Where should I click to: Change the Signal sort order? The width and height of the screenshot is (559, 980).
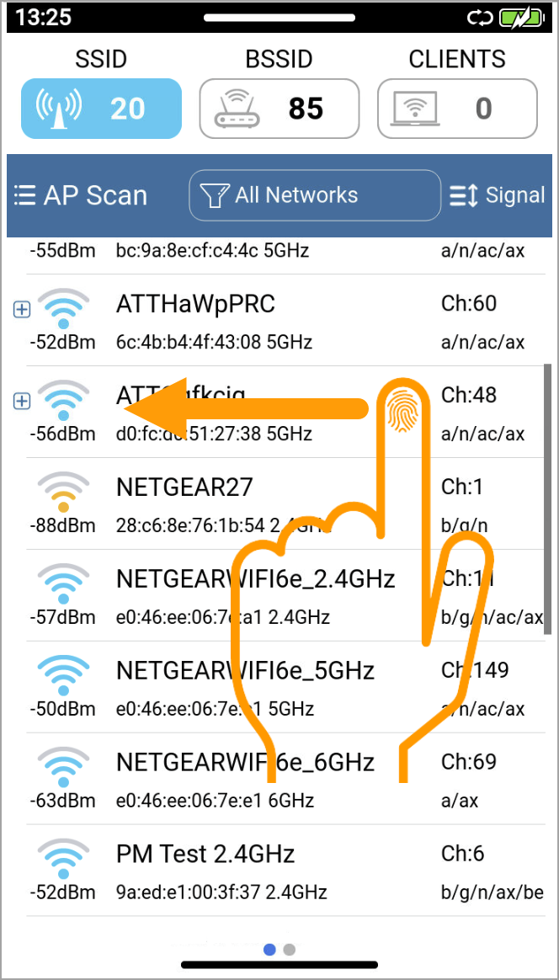(x=497, y=195)
